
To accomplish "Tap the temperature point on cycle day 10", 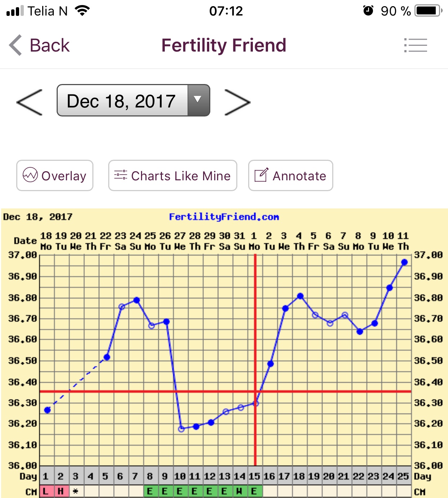I will pos(181,429).
